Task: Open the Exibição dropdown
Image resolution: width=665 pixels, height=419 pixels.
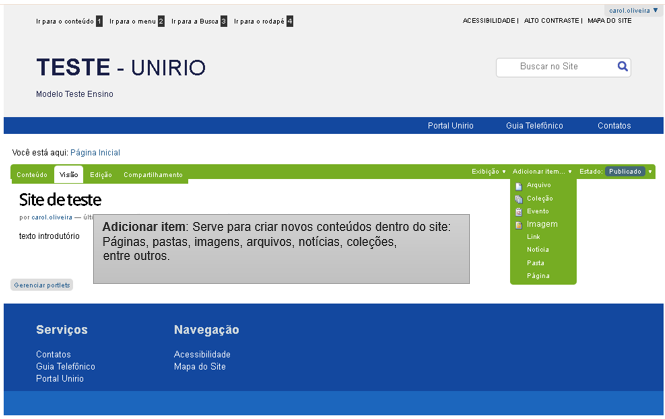Action: pos(488,172)
